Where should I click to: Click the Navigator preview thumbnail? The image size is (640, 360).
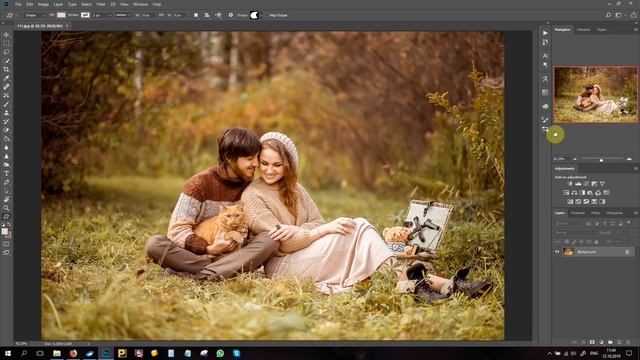click(596, 94)
